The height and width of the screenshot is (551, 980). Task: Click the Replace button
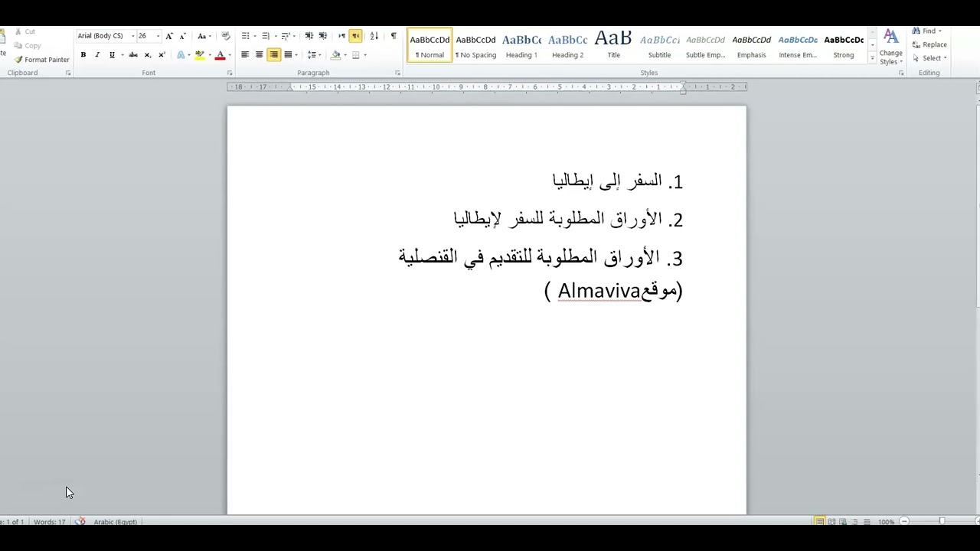click(x=929, y=44)
